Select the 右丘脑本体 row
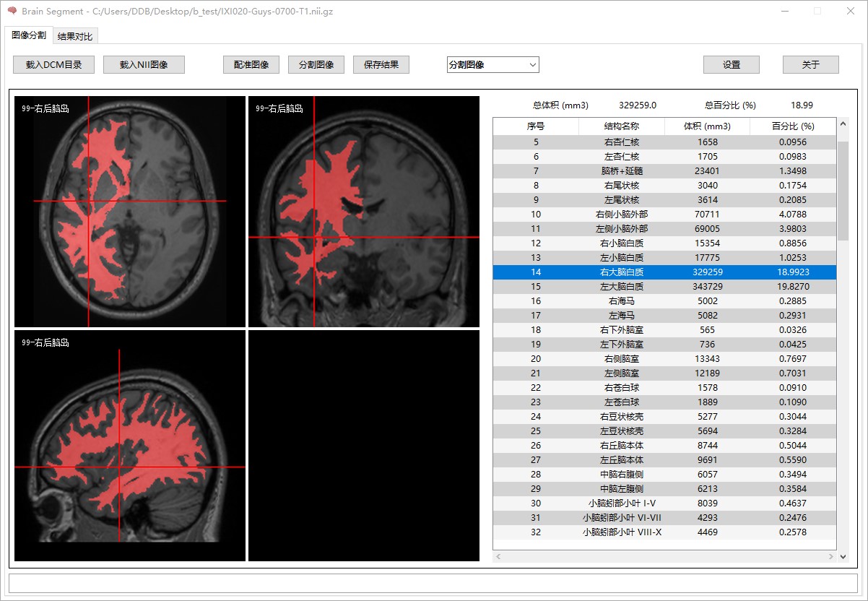This screenshot has width=868, height=601. click(664, 446)
